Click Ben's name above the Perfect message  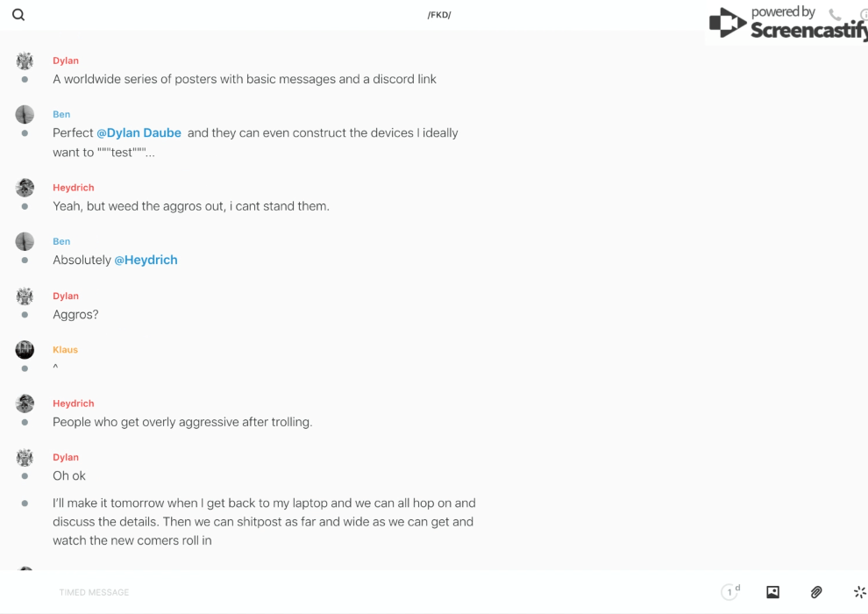point(61,115)
